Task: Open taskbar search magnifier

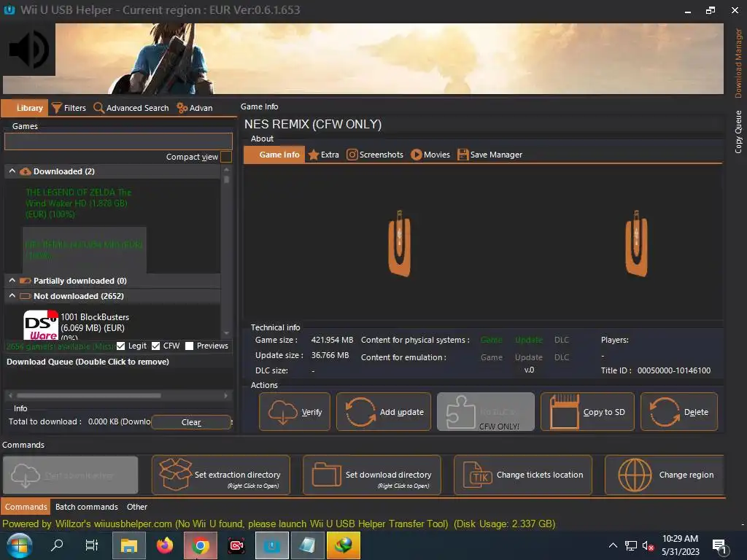Action: [57, 545]
